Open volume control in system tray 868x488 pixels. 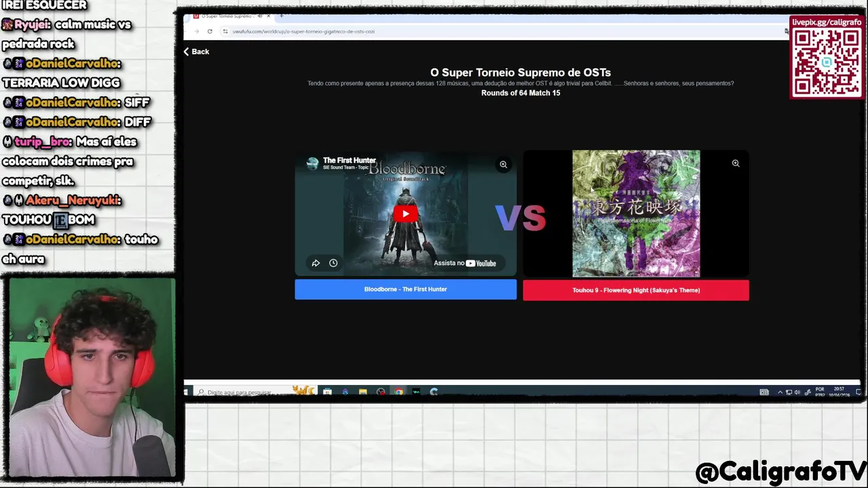click(797, 392)
